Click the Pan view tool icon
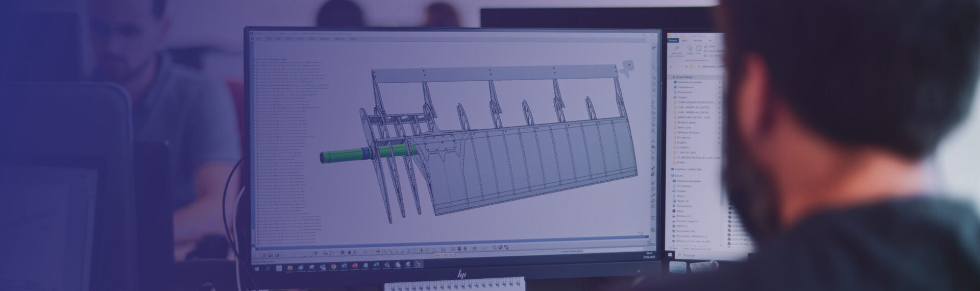This screenshot has width=980, height=291. tap(378, 252)
